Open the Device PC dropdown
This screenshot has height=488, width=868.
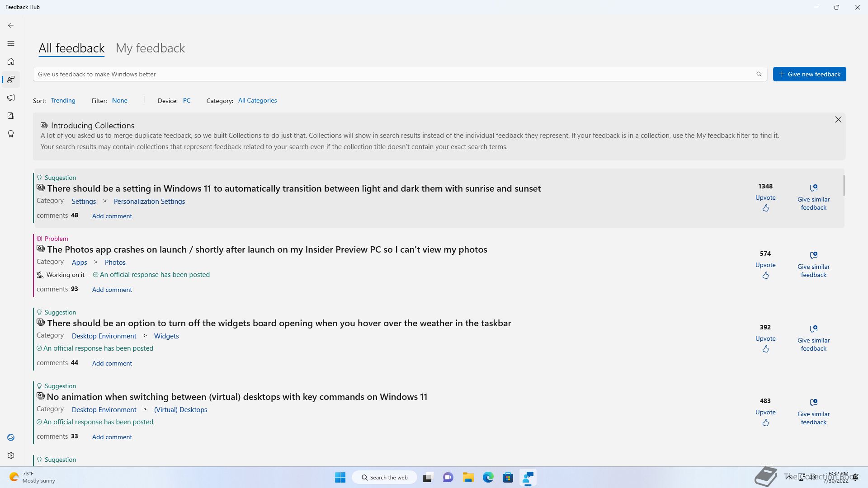point(187,100)
